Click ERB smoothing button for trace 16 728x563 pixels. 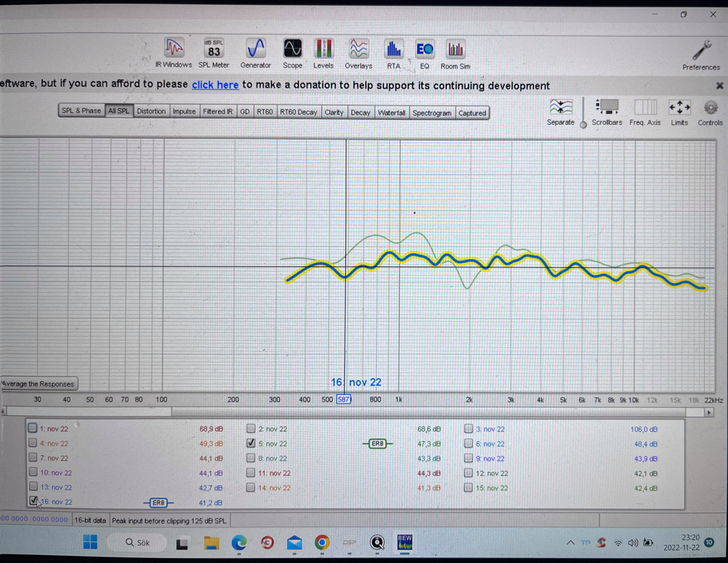point(158,502)
